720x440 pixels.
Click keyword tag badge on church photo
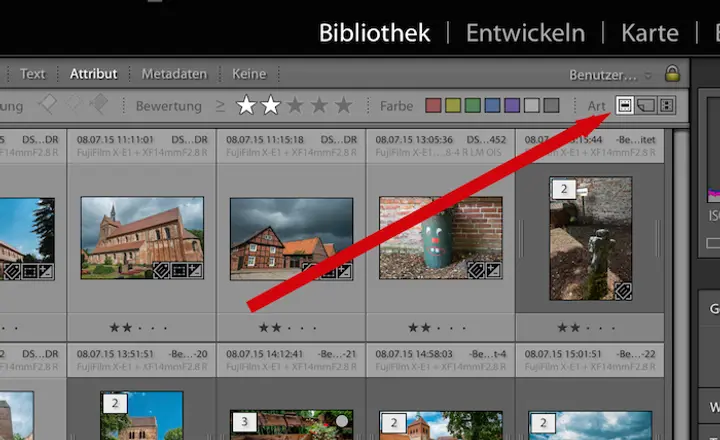point(161,271)
